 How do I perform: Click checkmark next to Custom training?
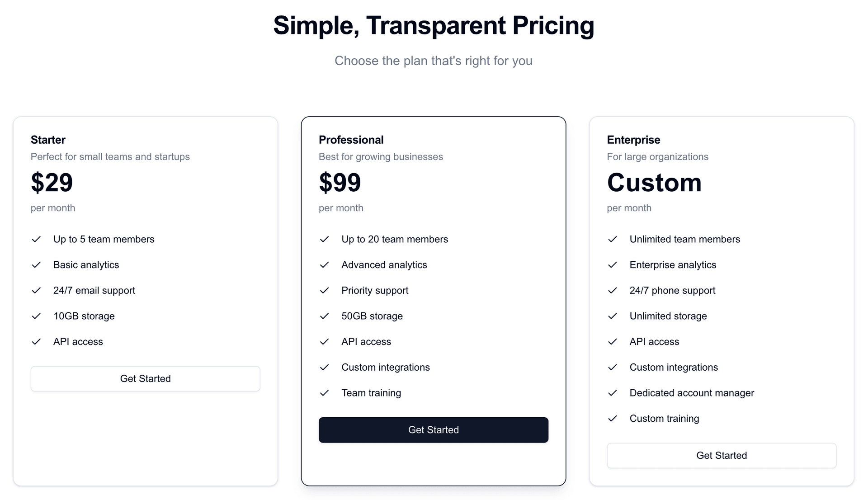(613, 419)
